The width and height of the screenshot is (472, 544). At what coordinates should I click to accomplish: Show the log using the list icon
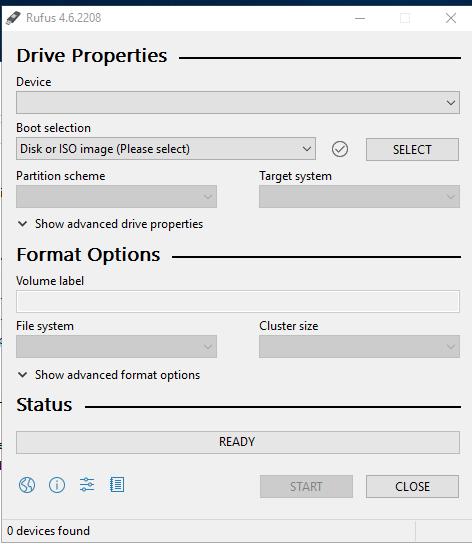(x=117, y=485)
